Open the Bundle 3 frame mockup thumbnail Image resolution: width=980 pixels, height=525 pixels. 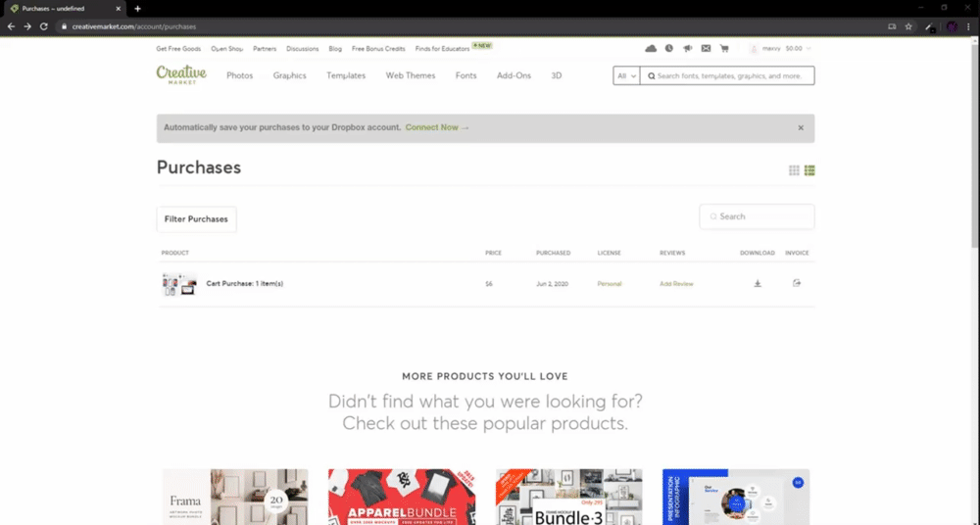pos(568,498)
